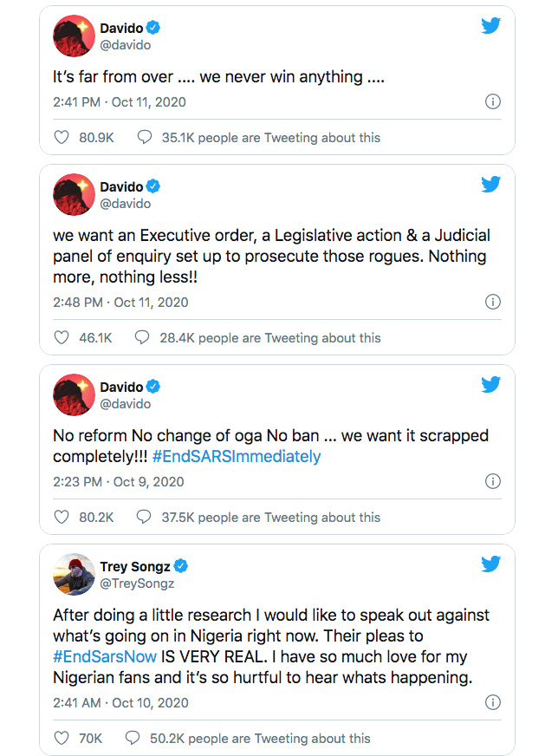Click the info icon on the 2:41 PM Oct 11 tweet
Image resolution: width=545 pixels, height=756 pixels.
click(x=492, y=101)
